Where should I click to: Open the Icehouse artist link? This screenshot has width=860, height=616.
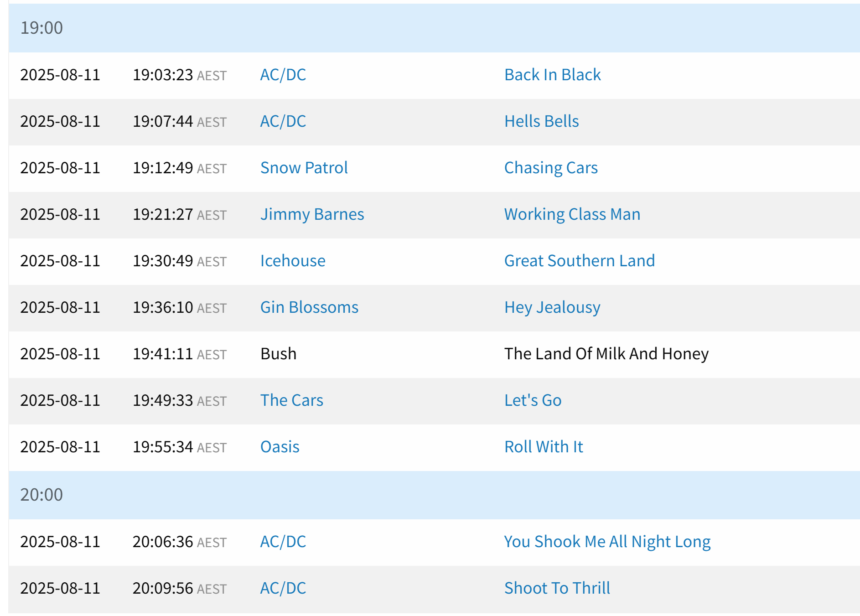coord(292,261)
